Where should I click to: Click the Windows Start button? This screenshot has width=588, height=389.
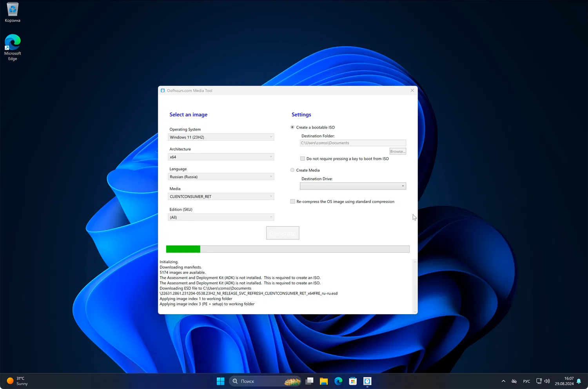(x=221, y=381)
